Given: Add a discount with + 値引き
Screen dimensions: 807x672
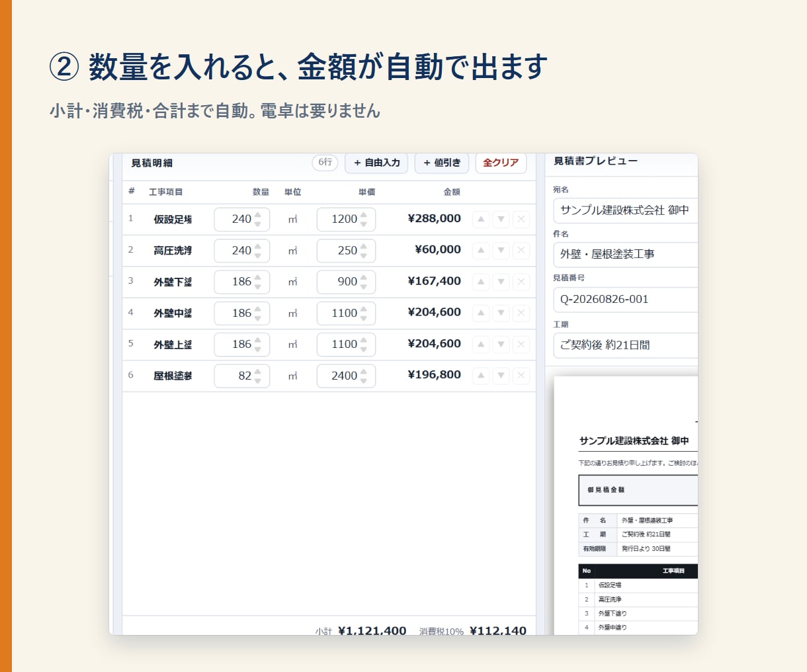Looking at the screenshot, I should (442, 163).
